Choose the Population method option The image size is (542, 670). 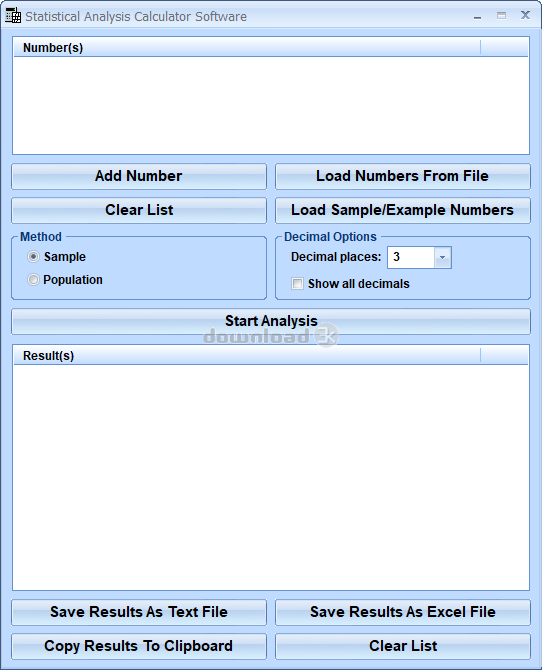click(x=33, y=279)
